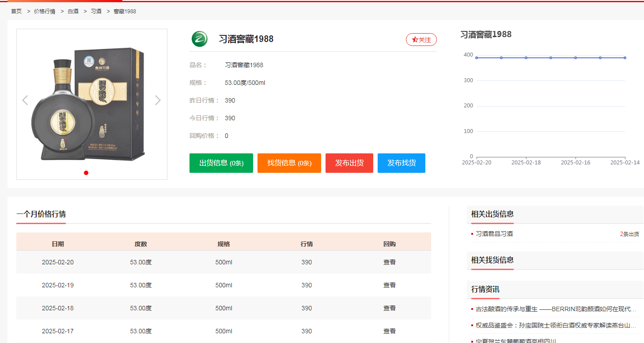
Task: Click the 规格 column header
Action: coord(224,244)
